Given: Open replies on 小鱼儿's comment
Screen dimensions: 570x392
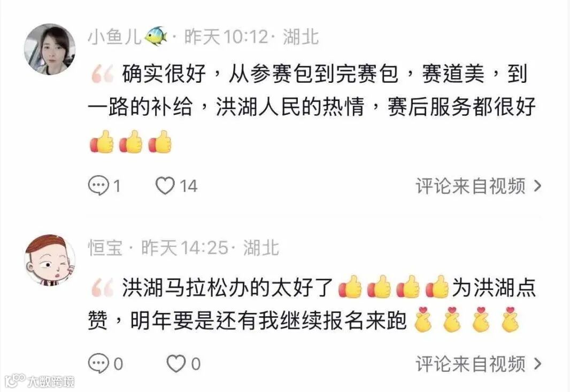Looking at the screenshot, I should click(x=104, y=186).
